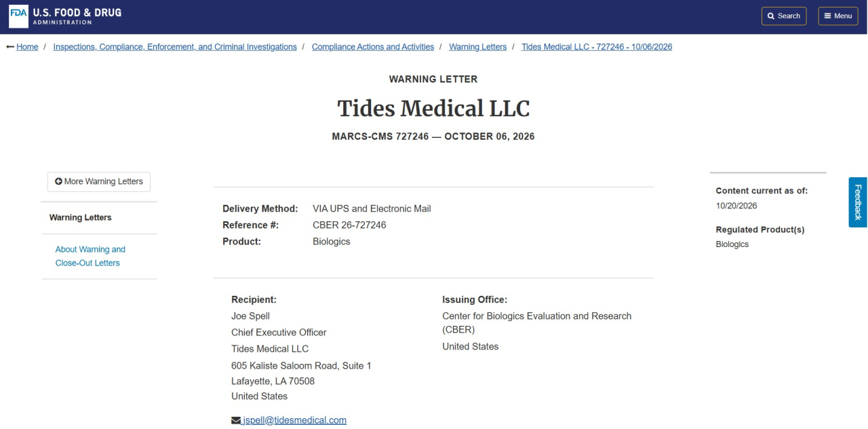Click the arrow icon in More Warning Letters

(59, 181)
